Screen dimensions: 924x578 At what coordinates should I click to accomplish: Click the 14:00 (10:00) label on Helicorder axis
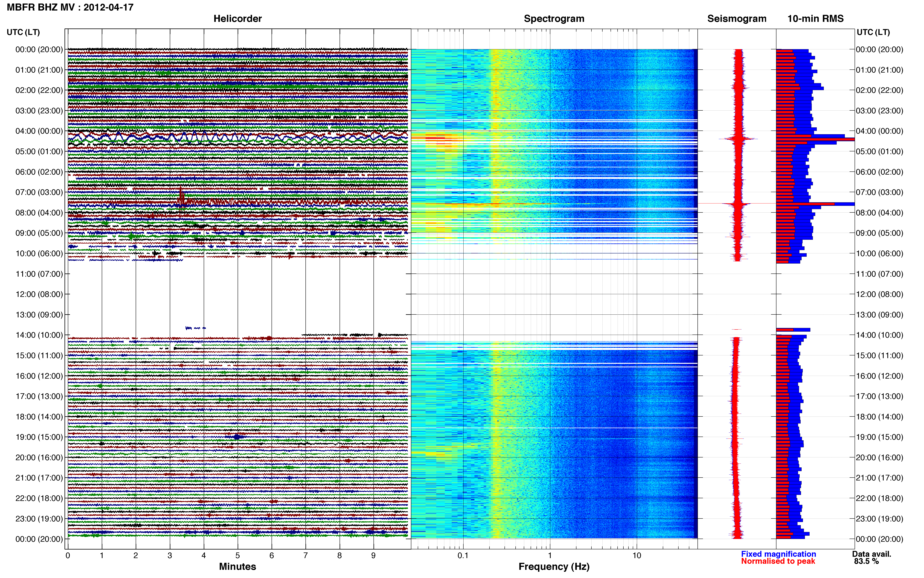tap(39, 335)
